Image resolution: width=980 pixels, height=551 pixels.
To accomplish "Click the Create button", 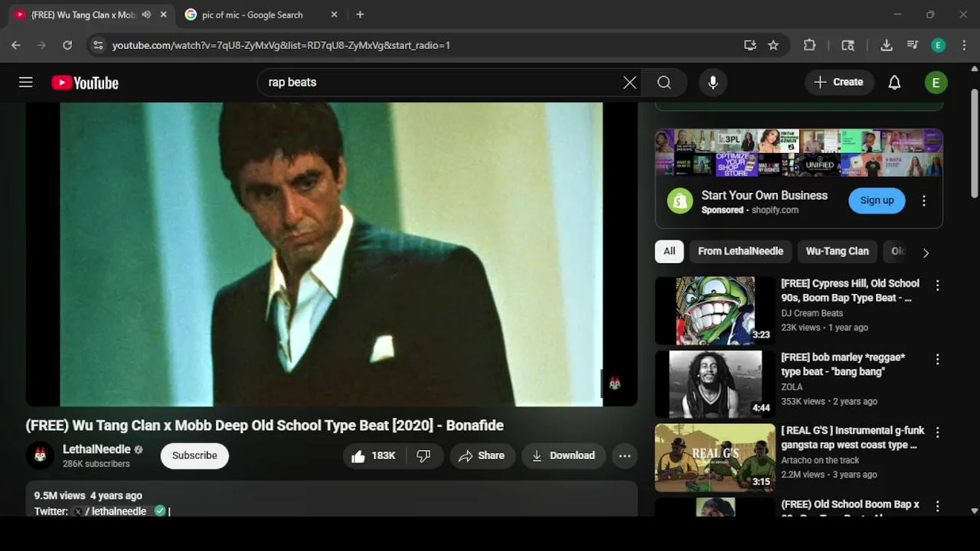I will (x=839, y=83).
